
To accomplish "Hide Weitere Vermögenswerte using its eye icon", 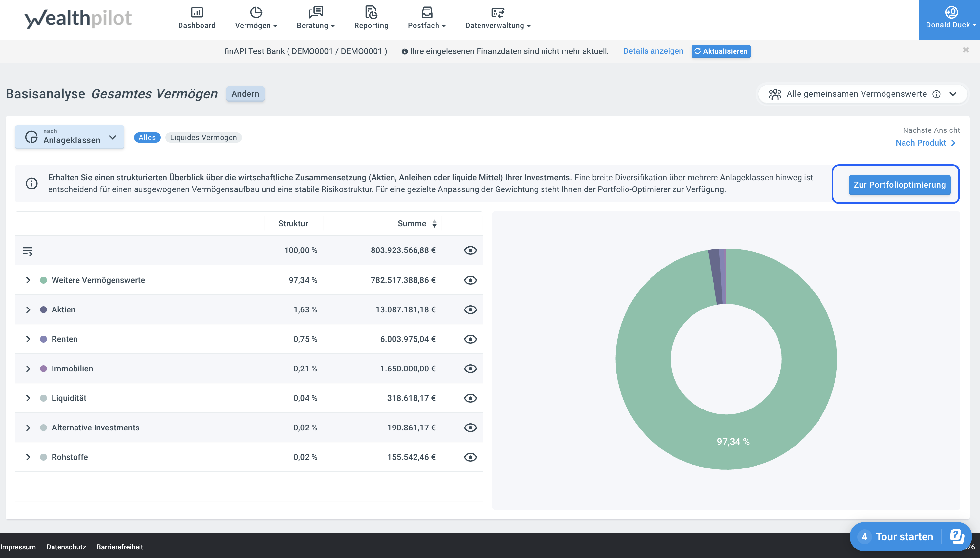I will 470,280.
